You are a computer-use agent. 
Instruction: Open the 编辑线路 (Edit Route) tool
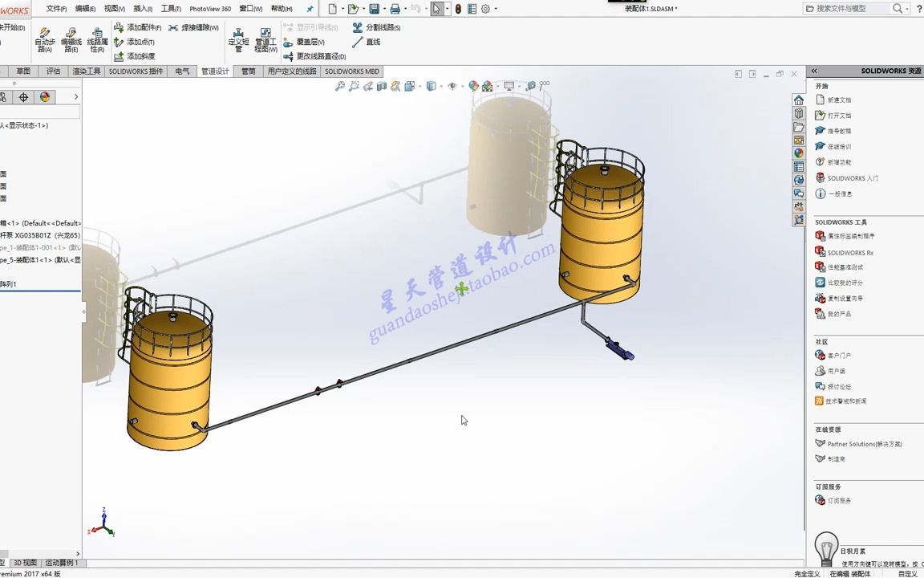(72, 39)
